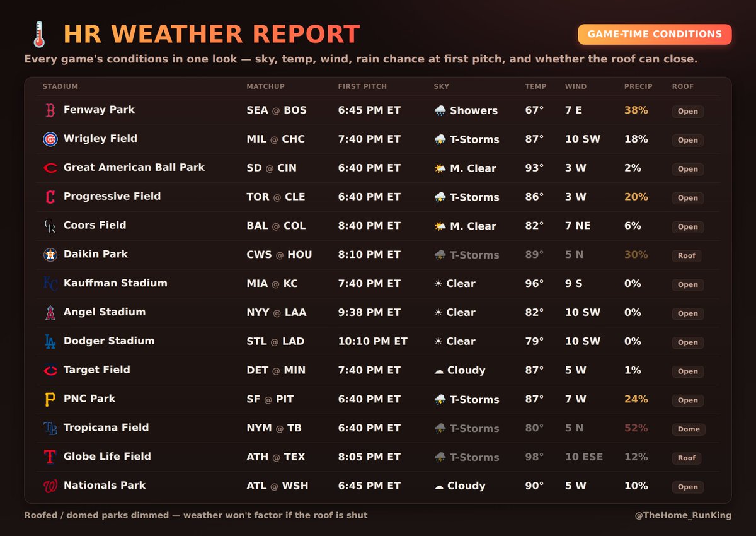
Task: Click the 9 S wind value
Action: click(574, 284)
